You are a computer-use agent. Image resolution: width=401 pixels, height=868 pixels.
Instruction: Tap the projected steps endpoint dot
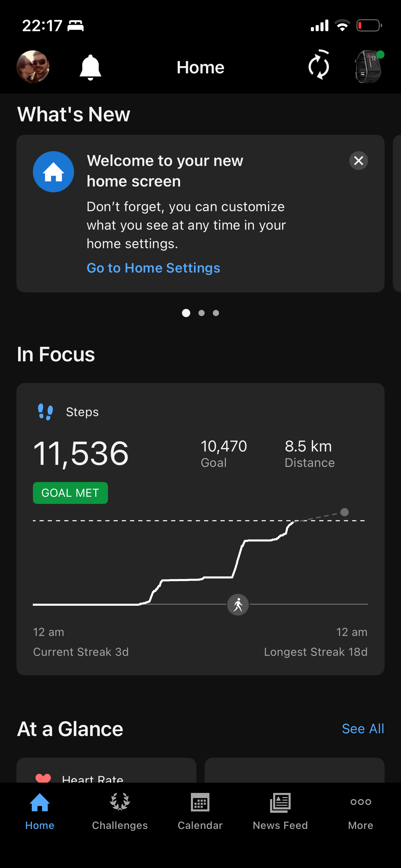344,512
